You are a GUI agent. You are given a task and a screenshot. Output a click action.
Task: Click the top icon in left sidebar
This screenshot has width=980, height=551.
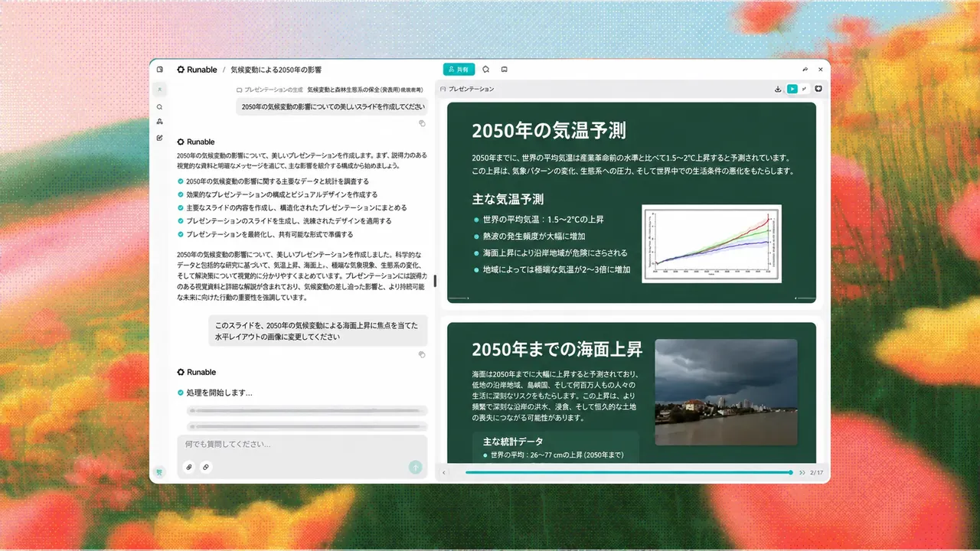coord(159,90)
